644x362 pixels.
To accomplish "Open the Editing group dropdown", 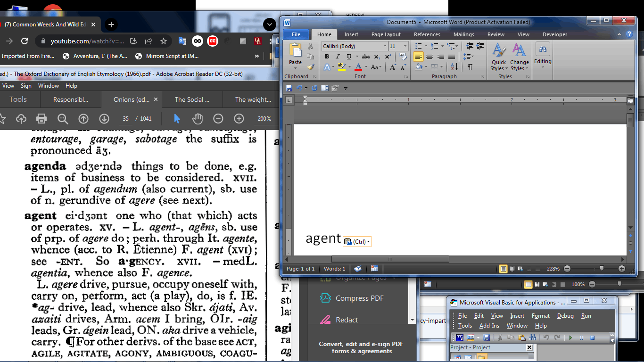I will (x=543, y=55).
